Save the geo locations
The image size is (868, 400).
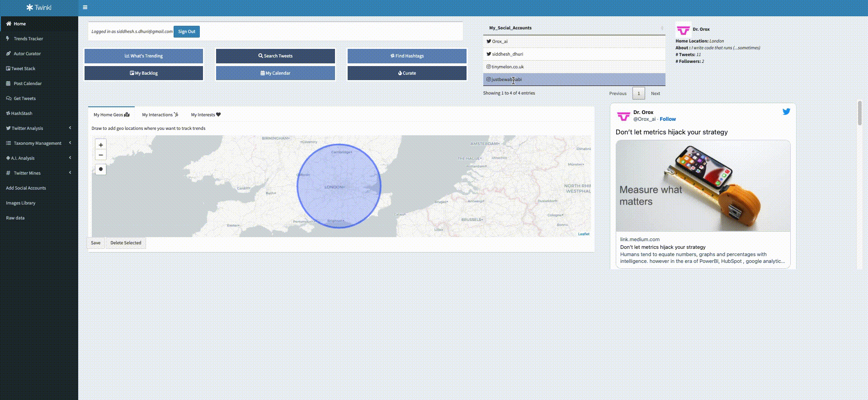[x=96, y=243]
